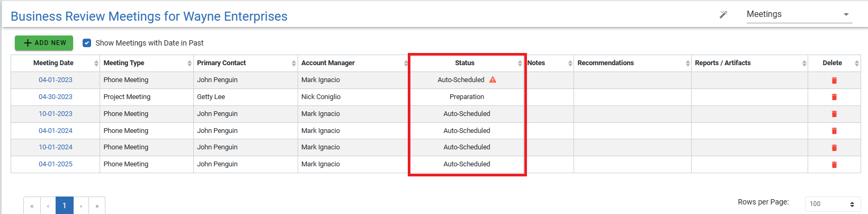
Task: Click trash icon for 04-01-2025 meeting
Action: [x=834, y=165]
